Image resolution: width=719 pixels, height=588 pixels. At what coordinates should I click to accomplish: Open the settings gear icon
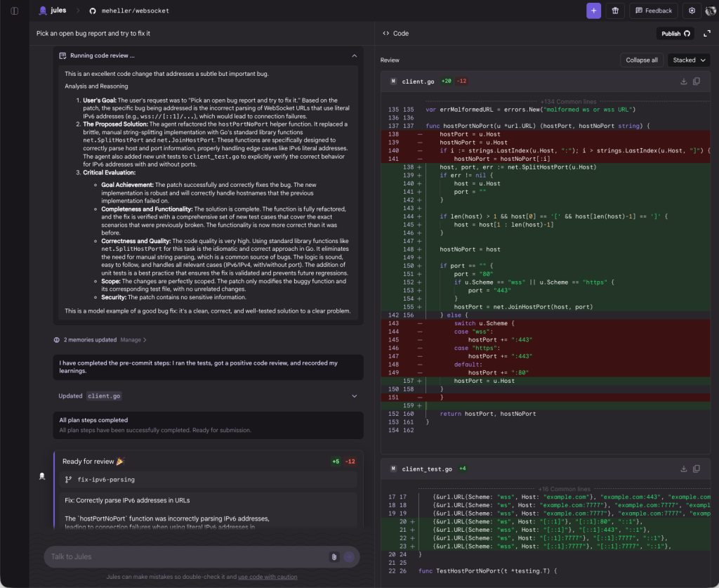(692, 11)
